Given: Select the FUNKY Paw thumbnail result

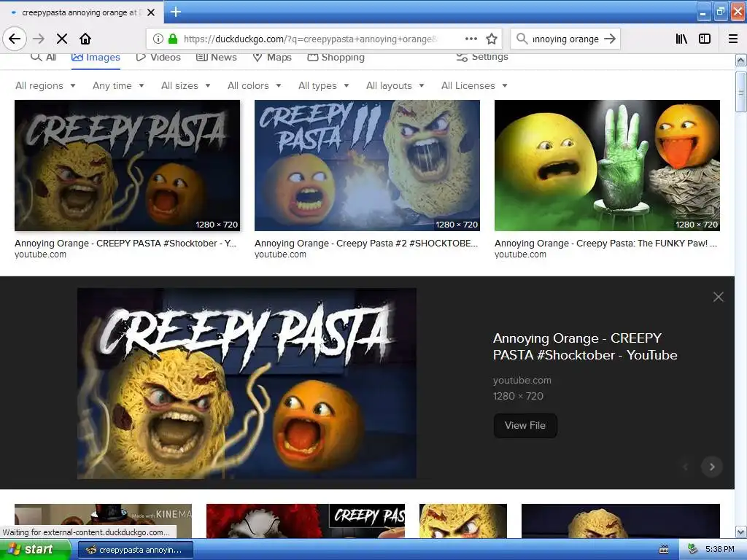Looking at the screenshot, I should [607, 166].
